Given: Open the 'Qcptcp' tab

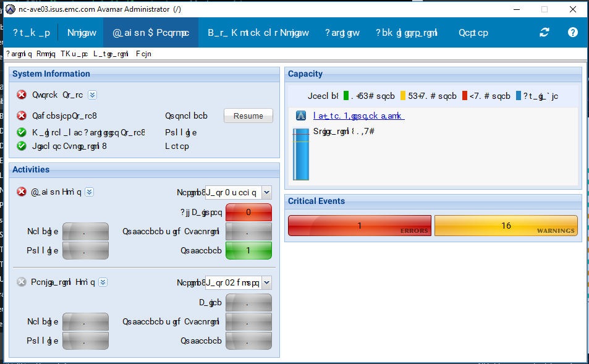Looking at the screenshot, I should tap(473, 33).
